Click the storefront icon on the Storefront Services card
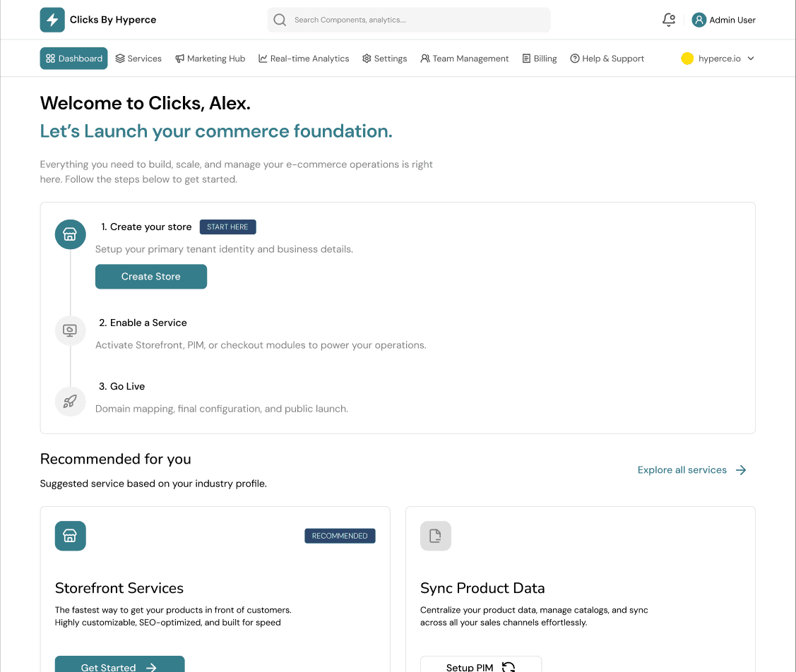 (70, 536)
